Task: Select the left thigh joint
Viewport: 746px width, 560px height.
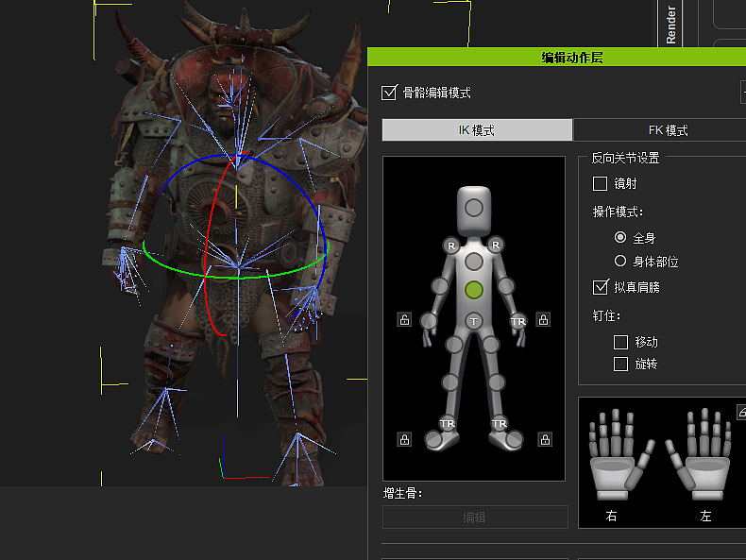Action: click(490, 344)
